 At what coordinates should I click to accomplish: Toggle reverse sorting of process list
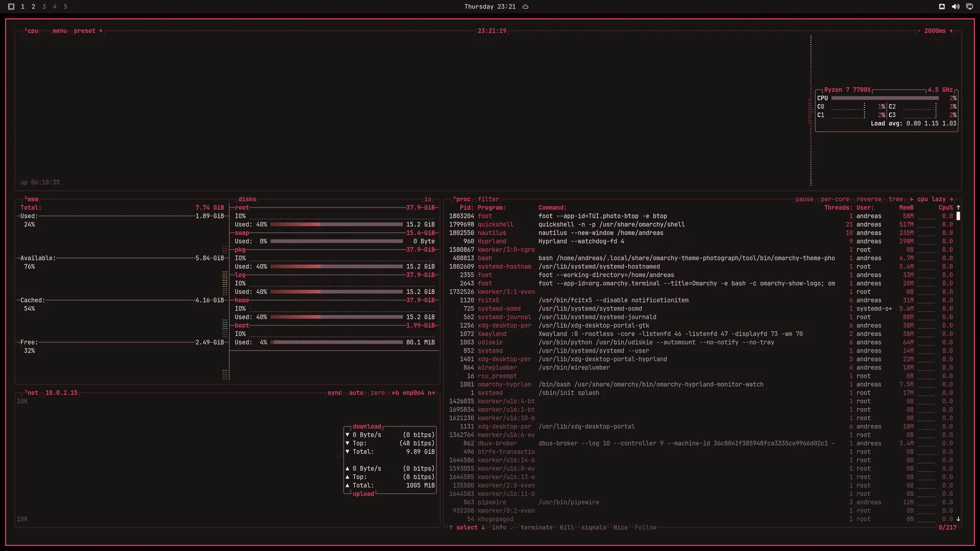point(869,199)
